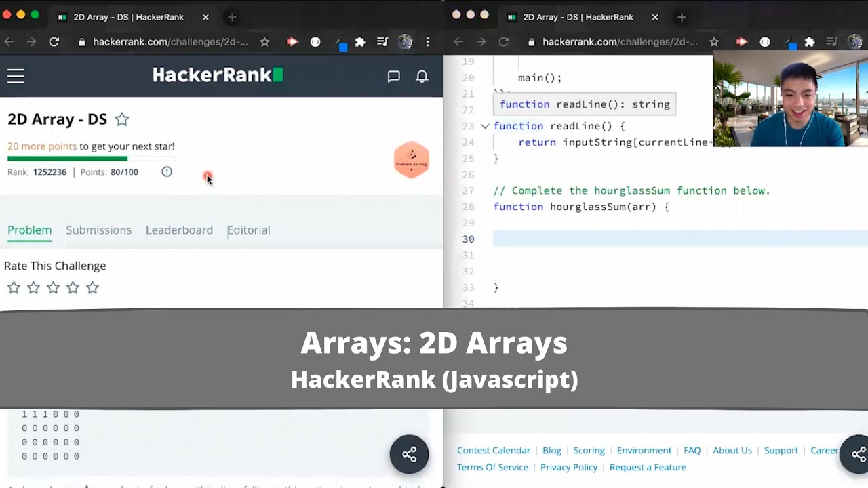Click the share button in left window
The height and width of the screenshot is (488, 868).
(409, 454)
